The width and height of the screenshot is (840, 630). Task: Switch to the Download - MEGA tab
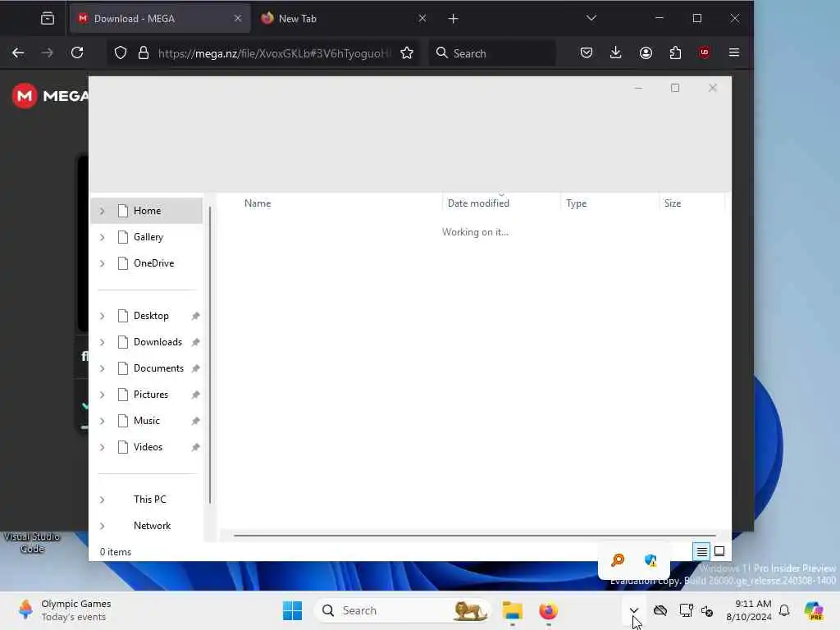[159, 18]
